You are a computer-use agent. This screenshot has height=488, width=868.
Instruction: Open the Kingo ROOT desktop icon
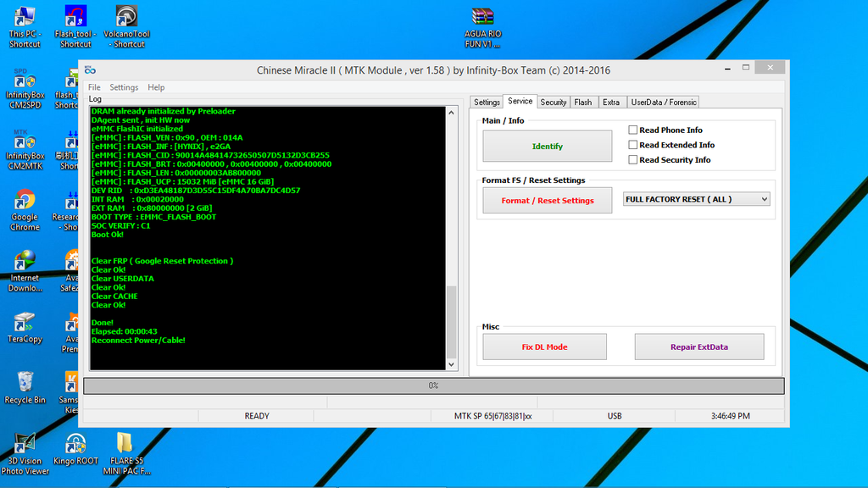click(75, 444)
